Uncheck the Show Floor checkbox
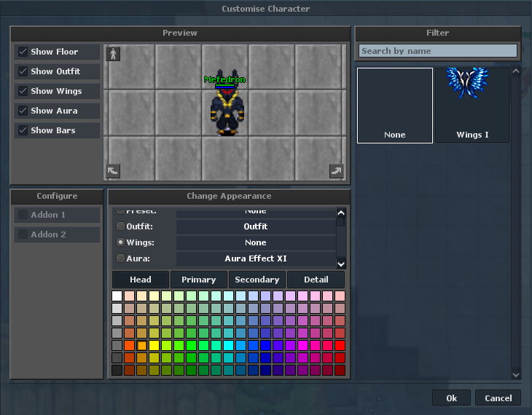Screen dimensions: 532x415 (23, 52)
